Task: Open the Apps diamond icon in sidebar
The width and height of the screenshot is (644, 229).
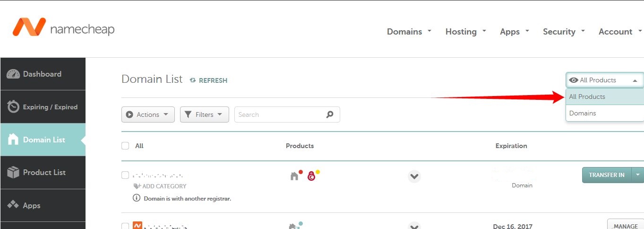Action: (13, 205)
